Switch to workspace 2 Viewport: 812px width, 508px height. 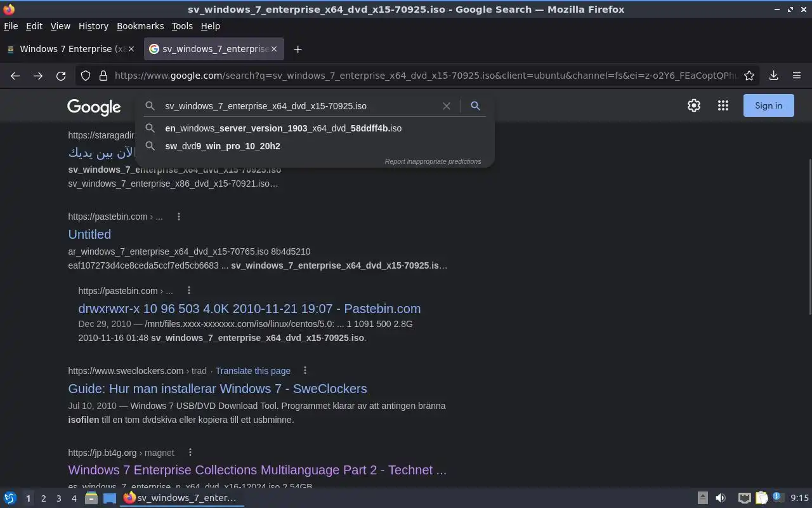click(x=43, y=498)
